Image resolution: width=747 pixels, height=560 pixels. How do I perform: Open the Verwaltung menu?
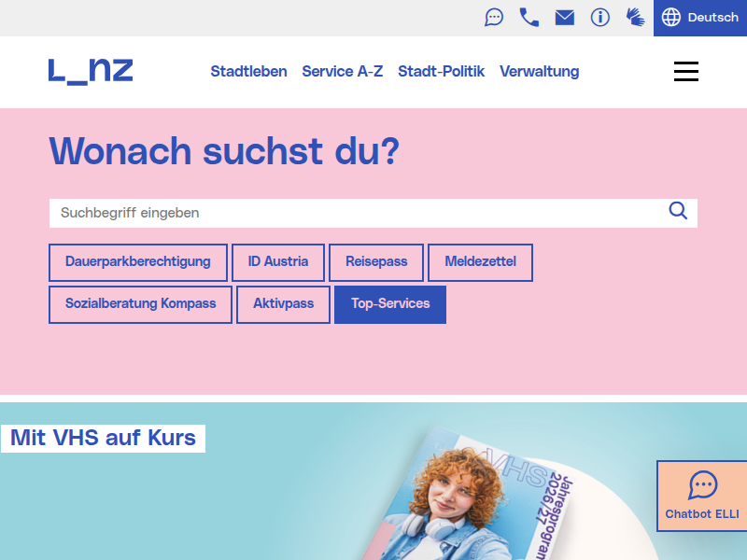tap(540, 72)
